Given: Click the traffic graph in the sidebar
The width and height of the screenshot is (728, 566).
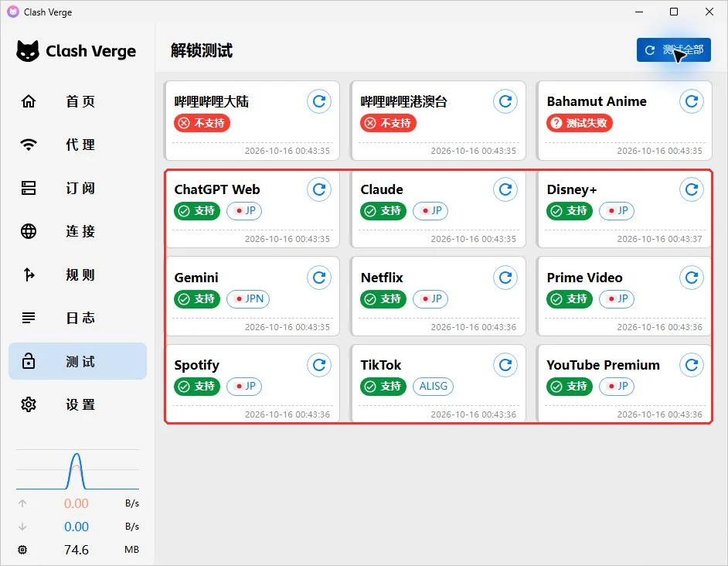Looking at the screenshot, I should [77, 470].
